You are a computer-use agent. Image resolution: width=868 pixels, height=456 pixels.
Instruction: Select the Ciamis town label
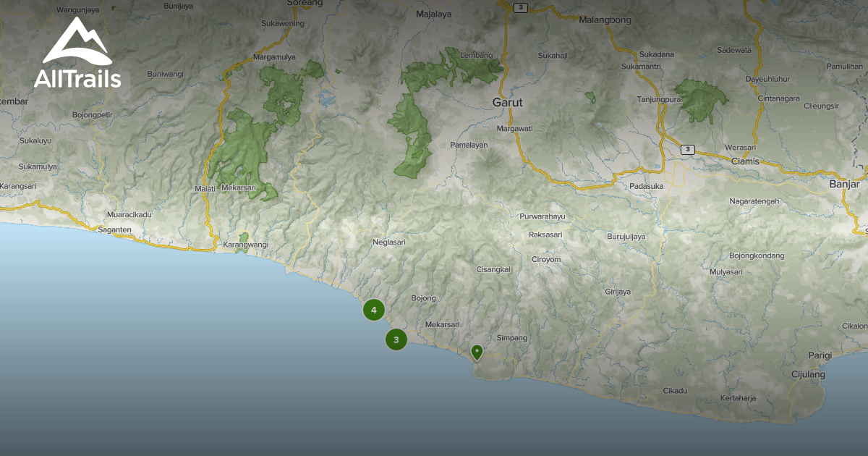745,161
